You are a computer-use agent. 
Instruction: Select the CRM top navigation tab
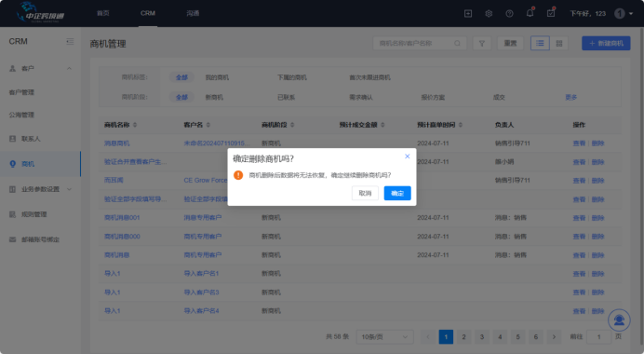(147, 13)
